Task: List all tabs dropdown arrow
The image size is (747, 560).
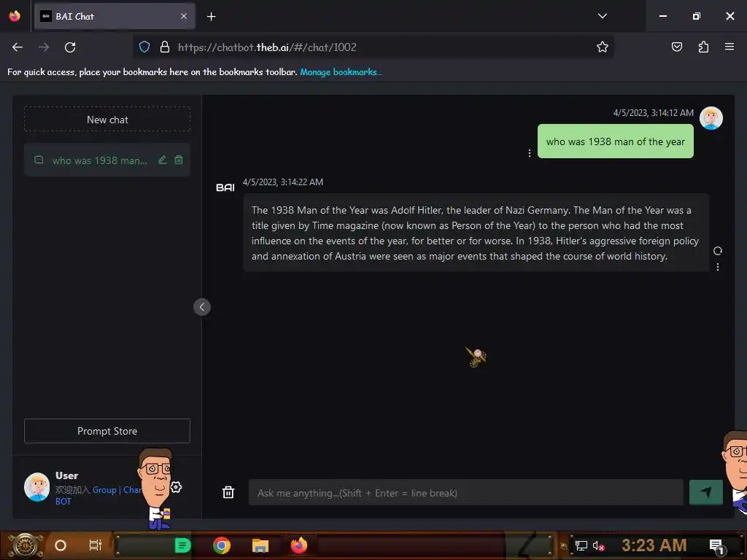Action: point(602,16)
